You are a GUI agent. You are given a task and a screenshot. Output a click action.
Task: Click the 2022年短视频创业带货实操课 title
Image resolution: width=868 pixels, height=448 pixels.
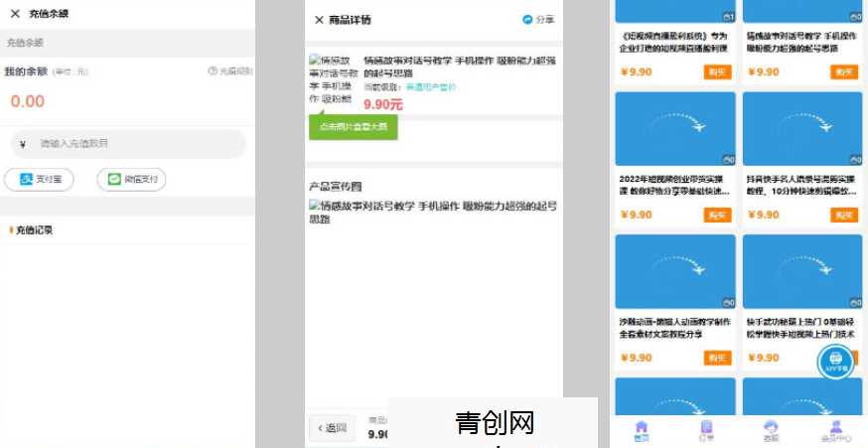(674, 186)
